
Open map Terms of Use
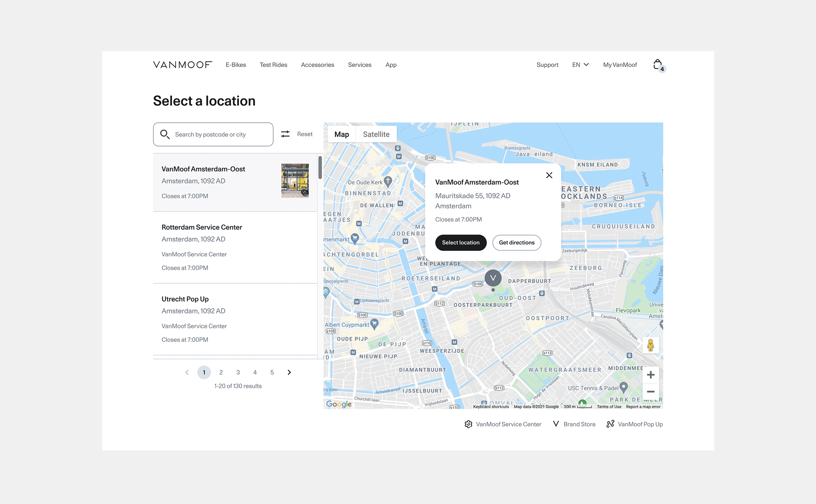[609, 407]
